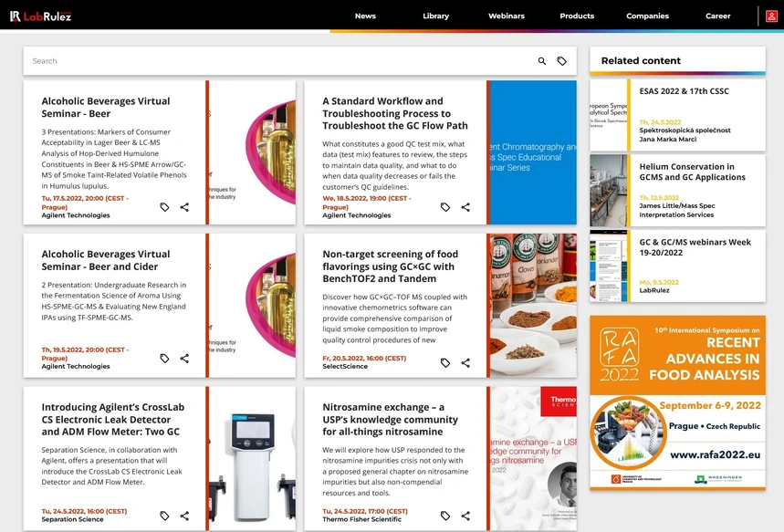Screen dimensions: 784x532
Task: Click the blue Chromatography Educational Series thumbnail
Action: pyautogui.click(x=533, y=152)
